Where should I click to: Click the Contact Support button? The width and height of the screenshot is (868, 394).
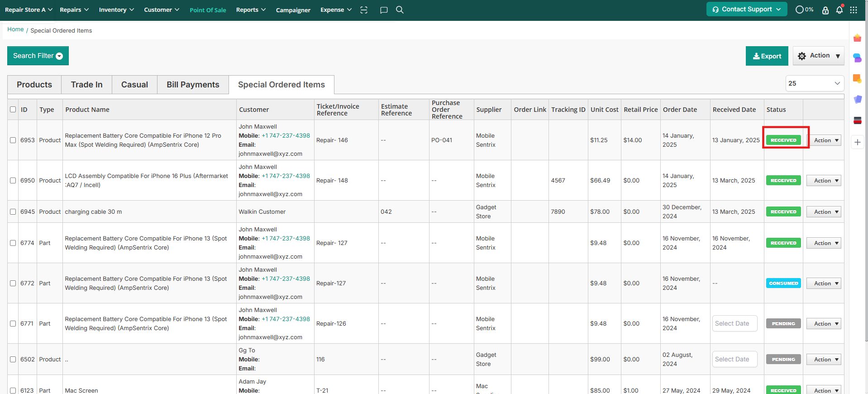[x=747, y=9]
